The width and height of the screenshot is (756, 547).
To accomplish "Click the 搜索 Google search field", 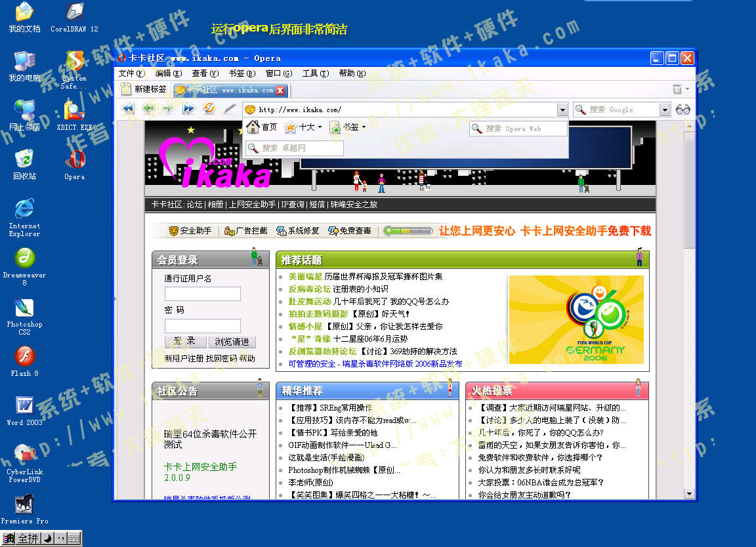I will click(x=617, y=110).
